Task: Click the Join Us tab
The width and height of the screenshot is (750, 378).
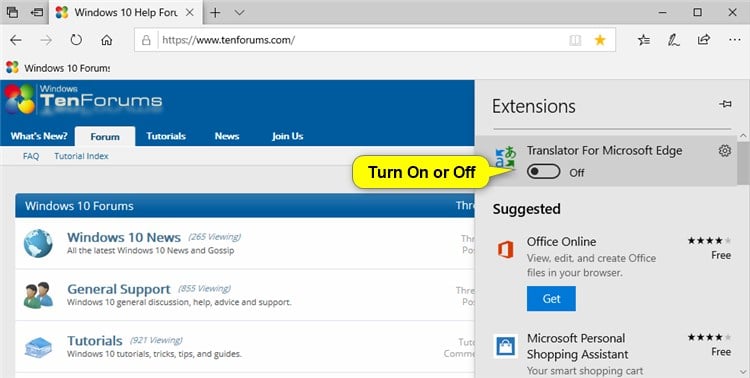Action: pos(287,136)
